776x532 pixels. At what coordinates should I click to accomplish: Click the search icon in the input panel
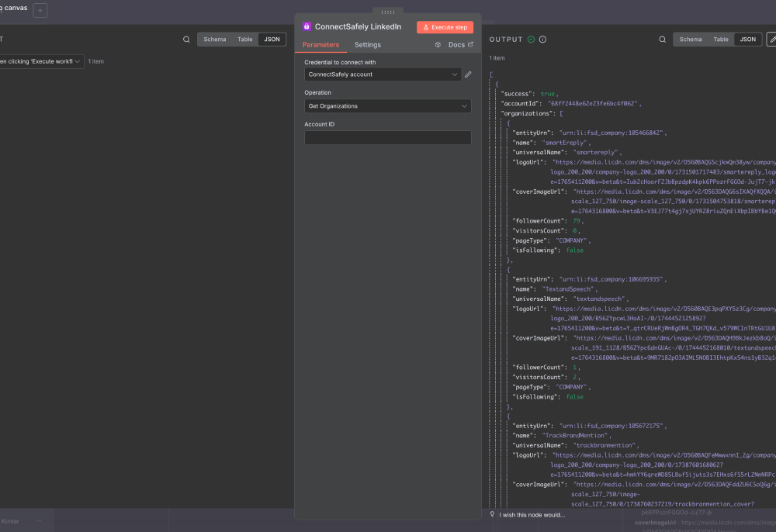coord(186,40)
